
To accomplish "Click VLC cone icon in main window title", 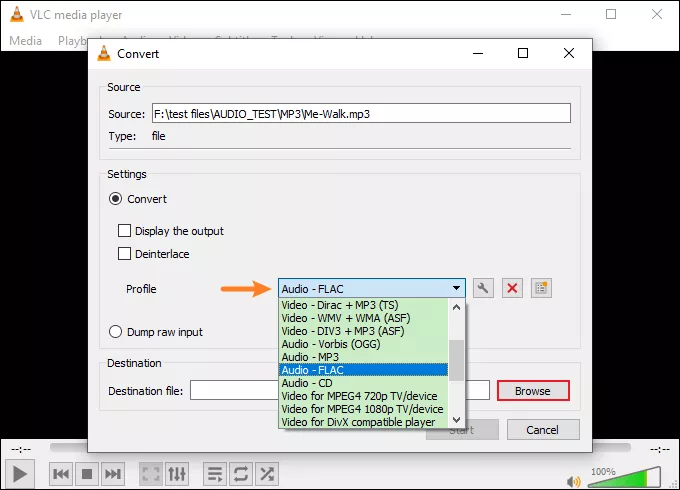I will (17, 14).
